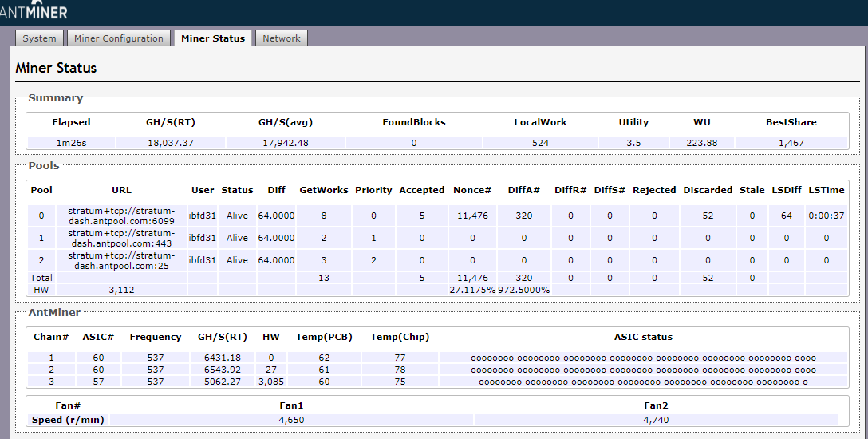Click Chain 3 HW error count 3,085

271,382
